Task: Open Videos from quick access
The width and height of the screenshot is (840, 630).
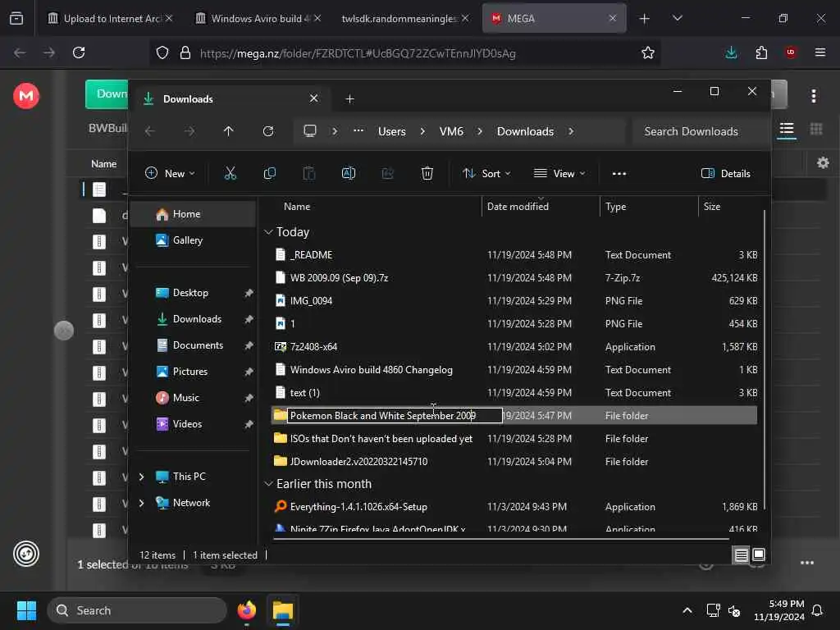Action: click(187, 424)
